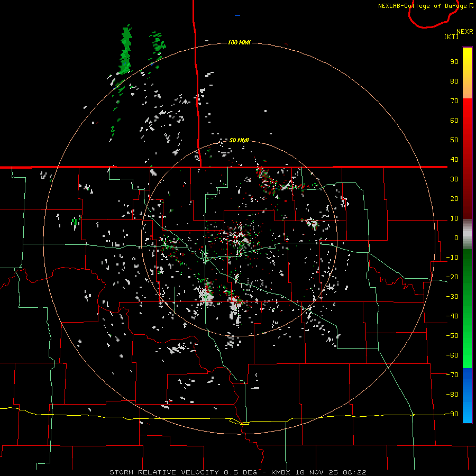Click the 90 value on velocity scale
The height and width of the screenshot is (476, 476).
pos(454,62)
